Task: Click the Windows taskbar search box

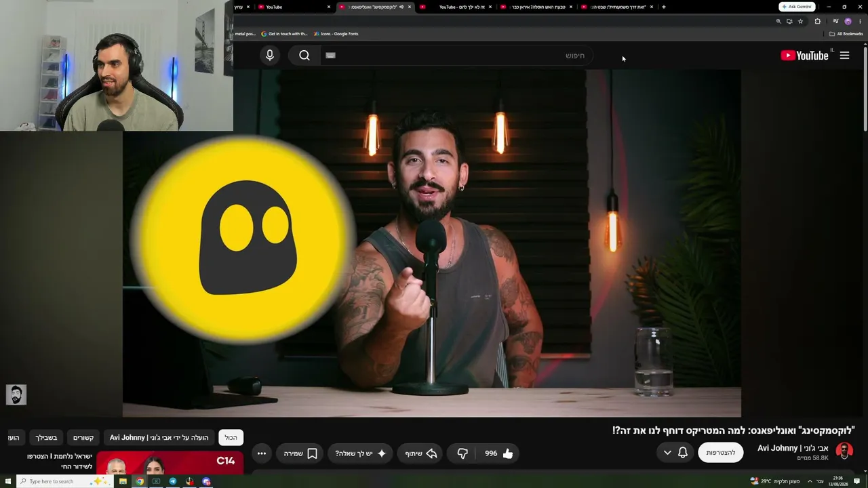Action: tap(64, 481)
